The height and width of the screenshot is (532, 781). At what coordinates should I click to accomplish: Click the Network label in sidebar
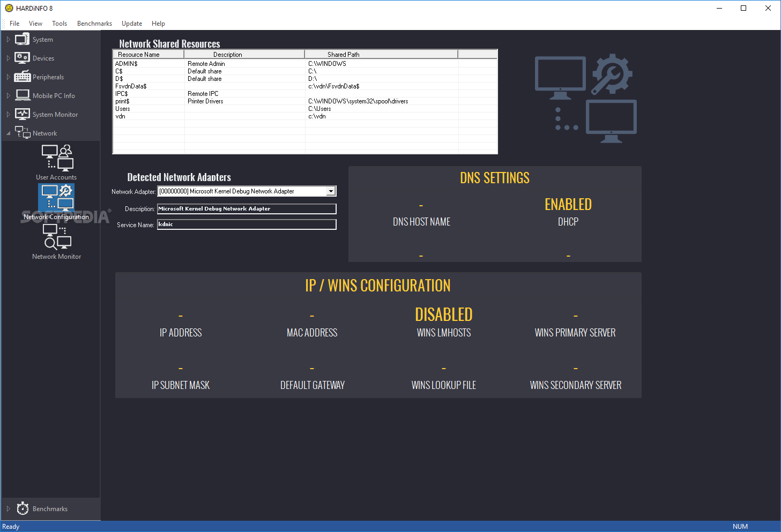[45, 133]
